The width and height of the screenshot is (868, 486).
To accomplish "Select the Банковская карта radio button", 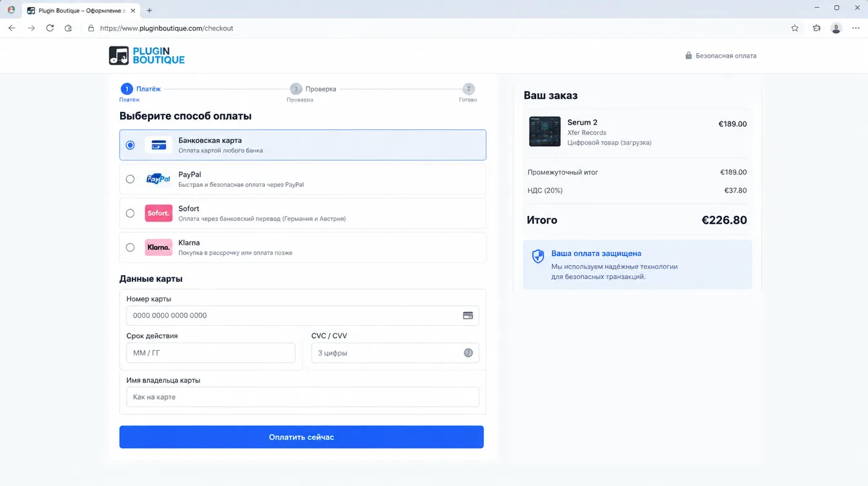I will 130,145.
